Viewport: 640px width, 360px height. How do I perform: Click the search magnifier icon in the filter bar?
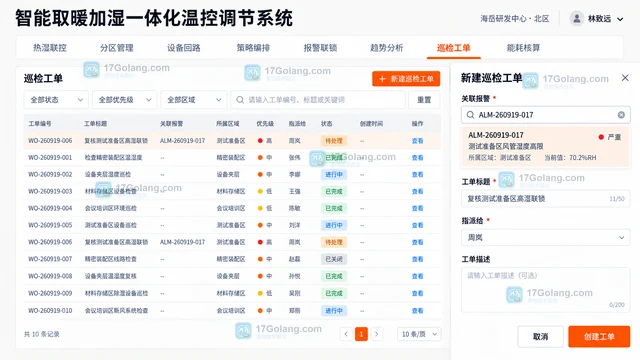(240, 100)
